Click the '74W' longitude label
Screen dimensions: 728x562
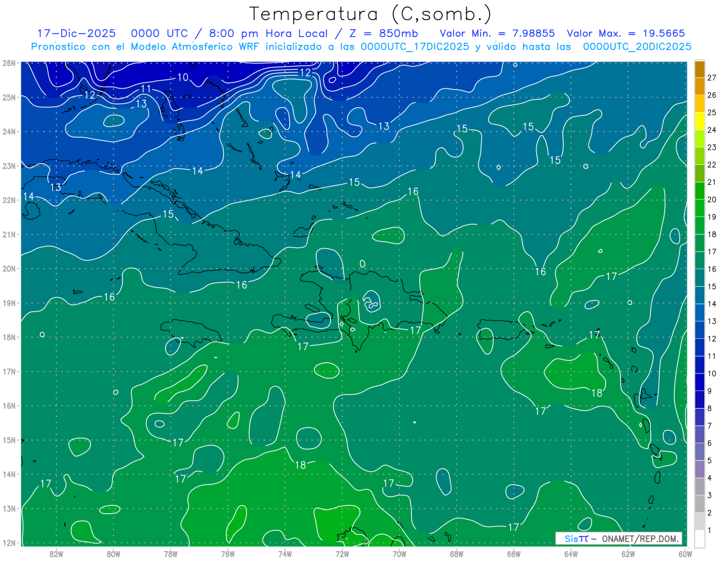click(x=285, y=554)
